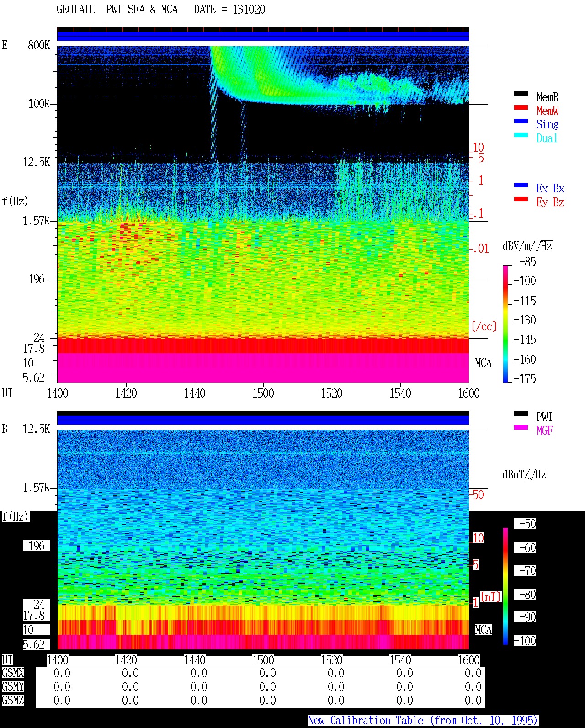Image resolution: width=585 pixels, height=728 pixels.
Task: Select the Sing legend label
Action: click(x=548, y=124)
